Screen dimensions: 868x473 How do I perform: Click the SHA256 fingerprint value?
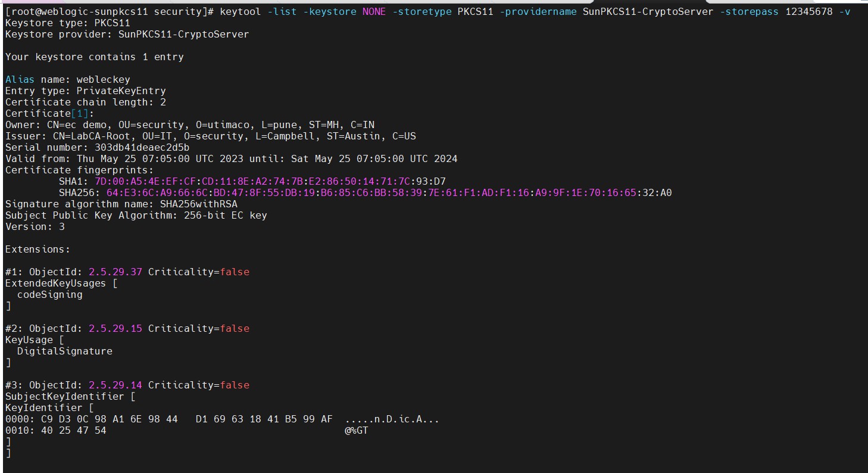[389, 193]
